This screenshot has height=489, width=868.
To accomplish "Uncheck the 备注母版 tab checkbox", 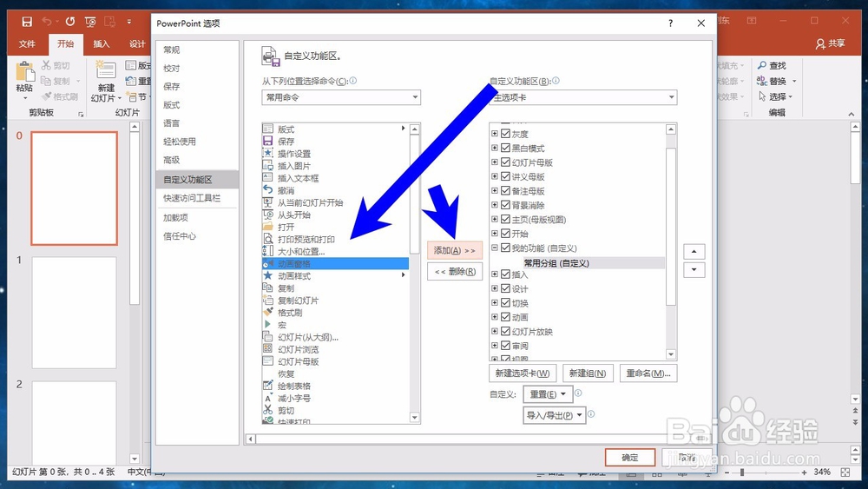I will [x=505, y=190].
